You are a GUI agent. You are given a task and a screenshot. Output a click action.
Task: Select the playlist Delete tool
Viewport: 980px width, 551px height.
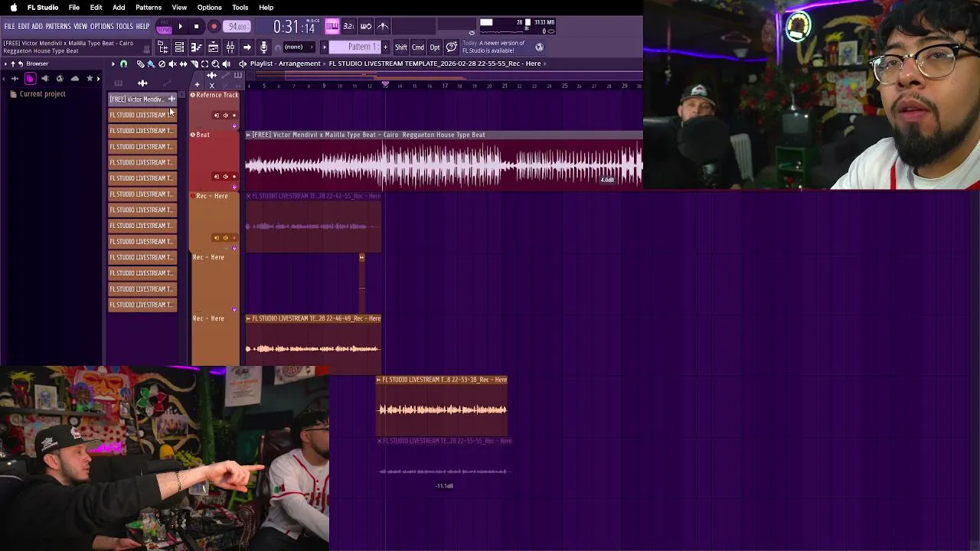(162, 64)
